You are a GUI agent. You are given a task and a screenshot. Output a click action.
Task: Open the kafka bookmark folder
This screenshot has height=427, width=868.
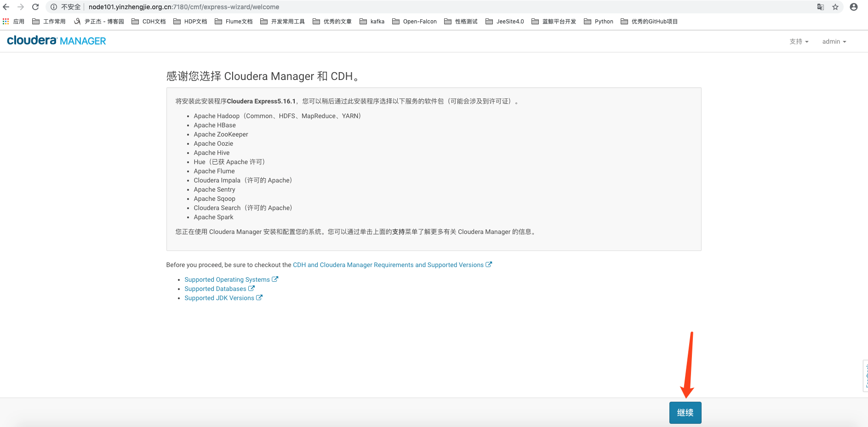[x=372, y=22]
